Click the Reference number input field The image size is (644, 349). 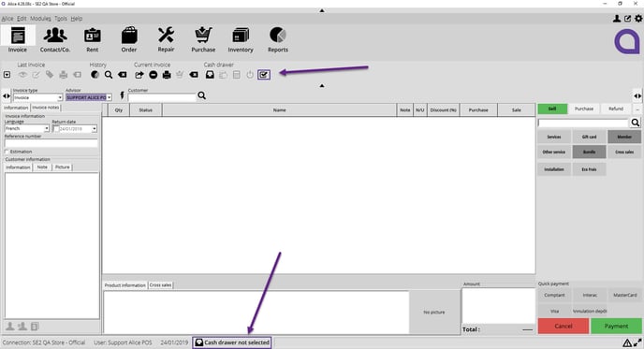point(51,143)
